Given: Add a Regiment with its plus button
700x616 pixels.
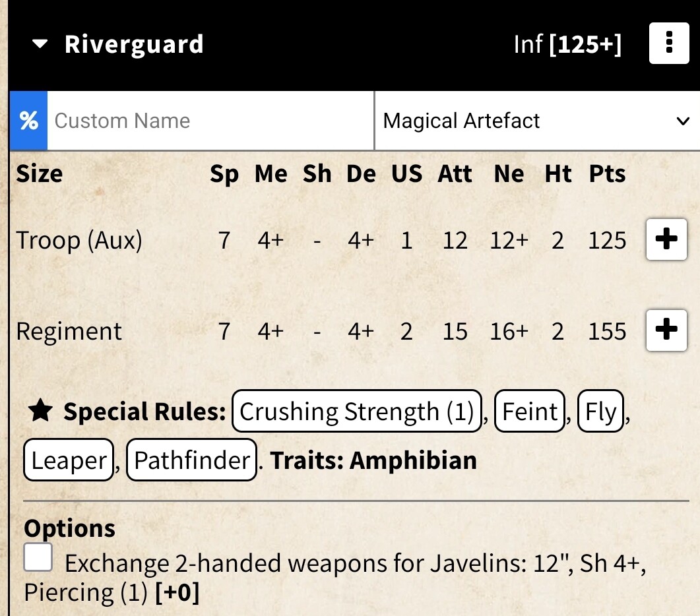Looking at the screenshot, I should (666, 330).
